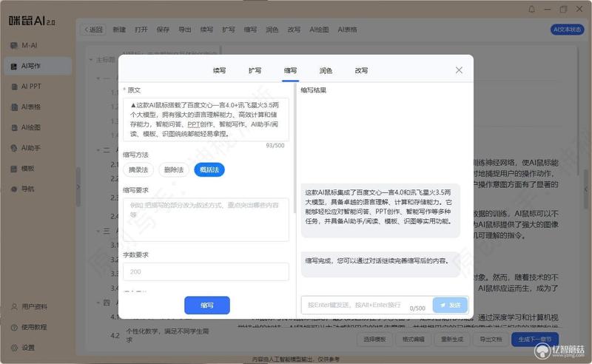Open the M-AI sidebar icon
Viewport: 592px width, 364px height.
[14, 45]
